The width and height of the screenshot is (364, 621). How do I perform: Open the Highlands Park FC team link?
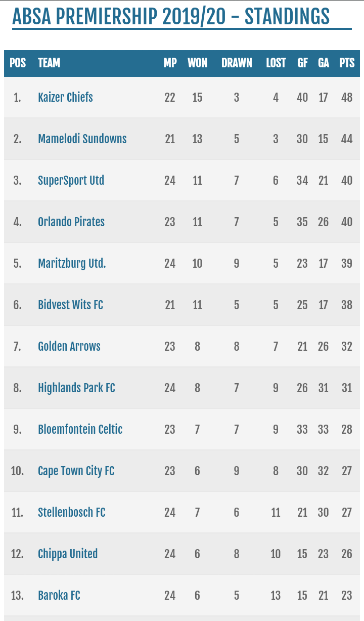click(76, 388)
